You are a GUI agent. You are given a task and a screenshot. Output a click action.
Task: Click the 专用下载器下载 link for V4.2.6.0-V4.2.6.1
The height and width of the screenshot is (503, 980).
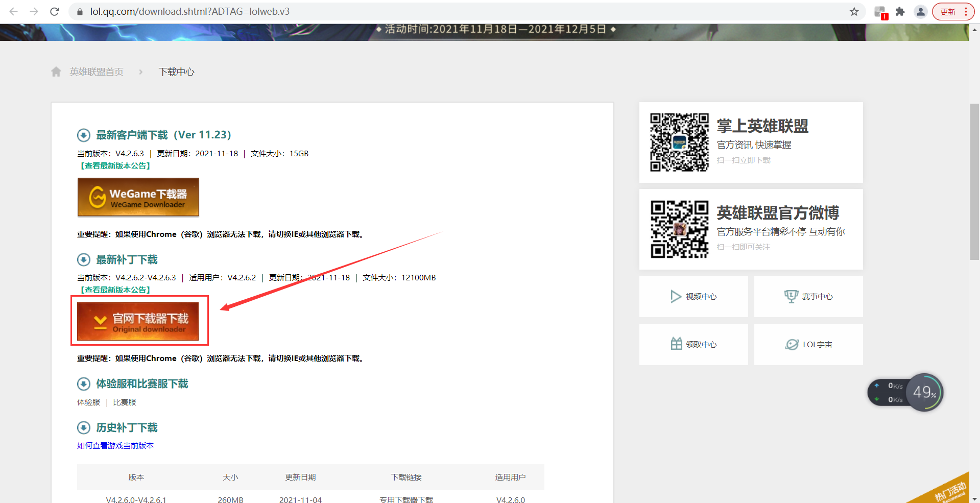[x=406, y=500]
